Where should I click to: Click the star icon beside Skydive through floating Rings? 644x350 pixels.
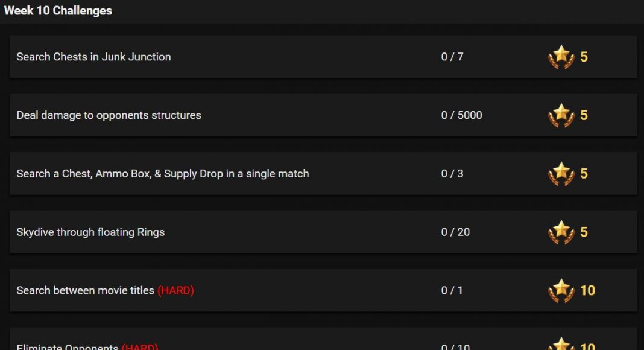click(x=561, y=232)
